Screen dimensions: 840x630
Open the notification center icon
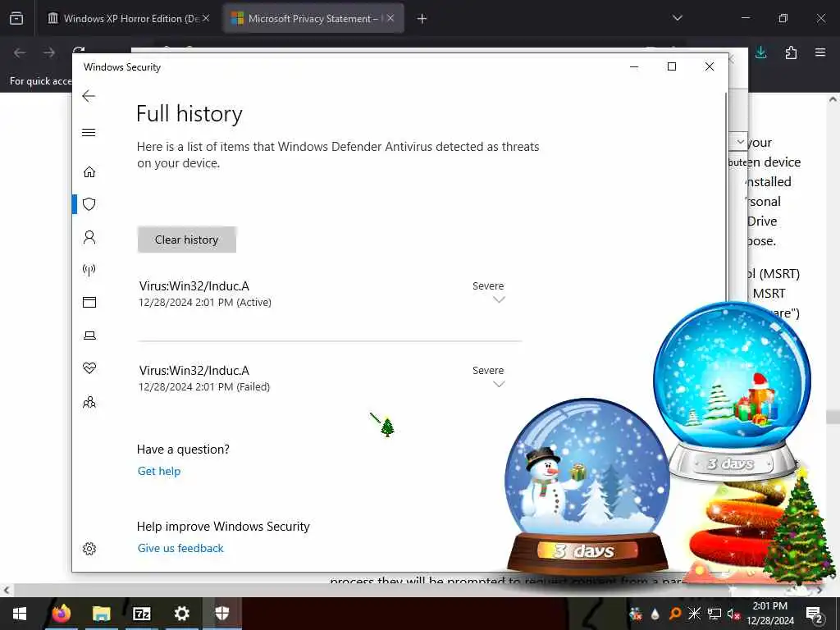(814, 614)
